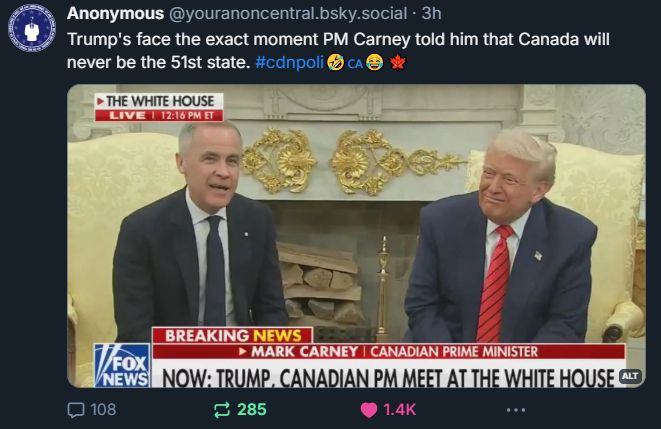
Task: Visit the Anonymous display name link
Action: coord(115,13)
